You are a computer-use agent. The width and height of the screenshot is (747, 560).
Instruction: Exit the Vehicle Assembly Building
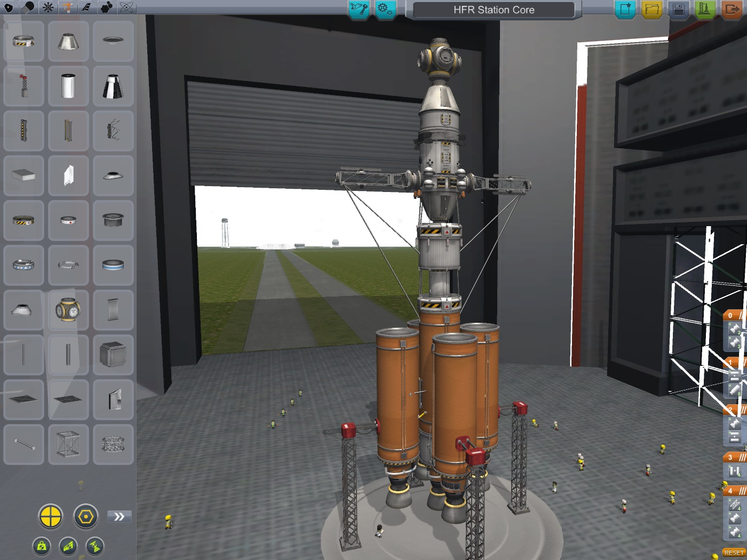click(731, 9)
